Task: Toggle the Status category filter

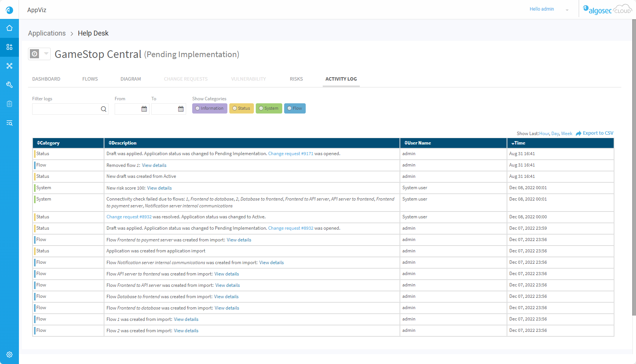Action: 241,109
